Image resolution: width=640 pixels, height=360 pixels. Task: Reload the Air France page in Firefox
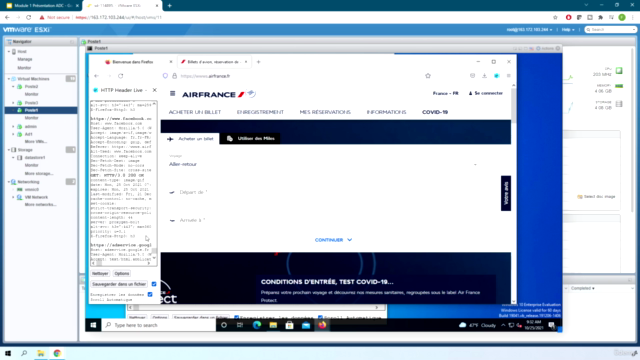click(120, 76)
